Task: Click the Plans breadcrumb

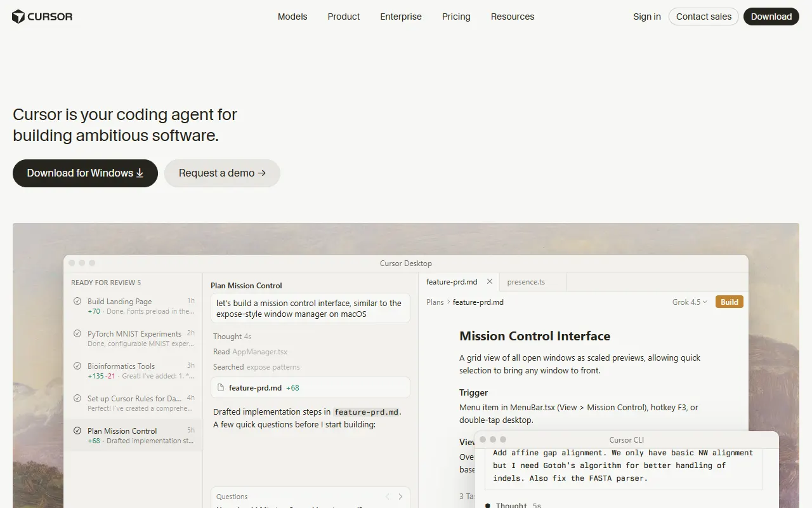Action: click(435, 302)
